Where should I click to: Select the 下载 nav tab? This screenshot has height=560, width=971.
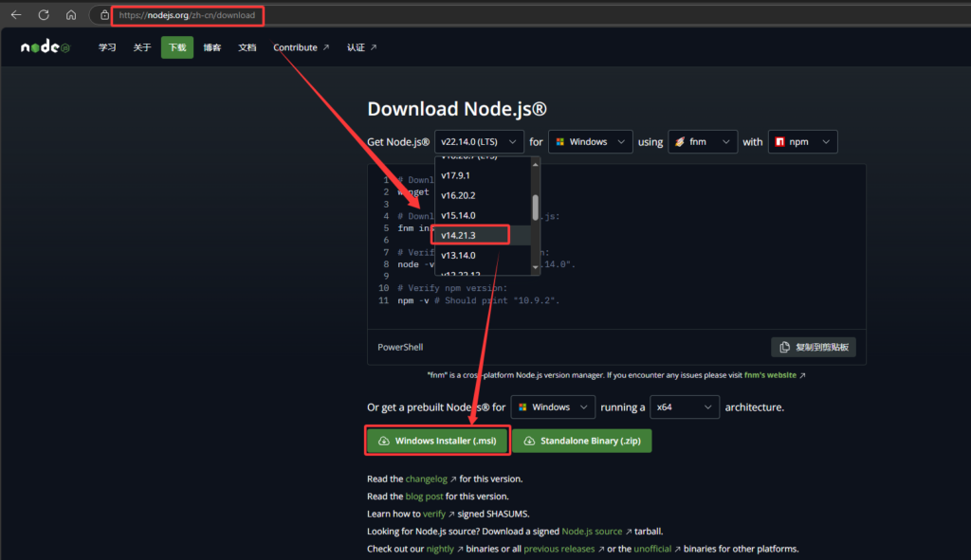point(177,47)
